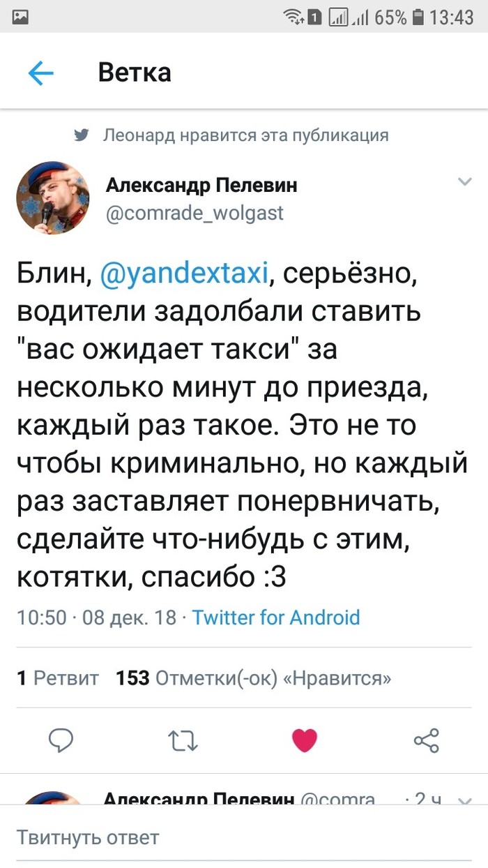Open the Александр Пелевин display name
This screenshot has height=868, width=488.
point(201,185)
